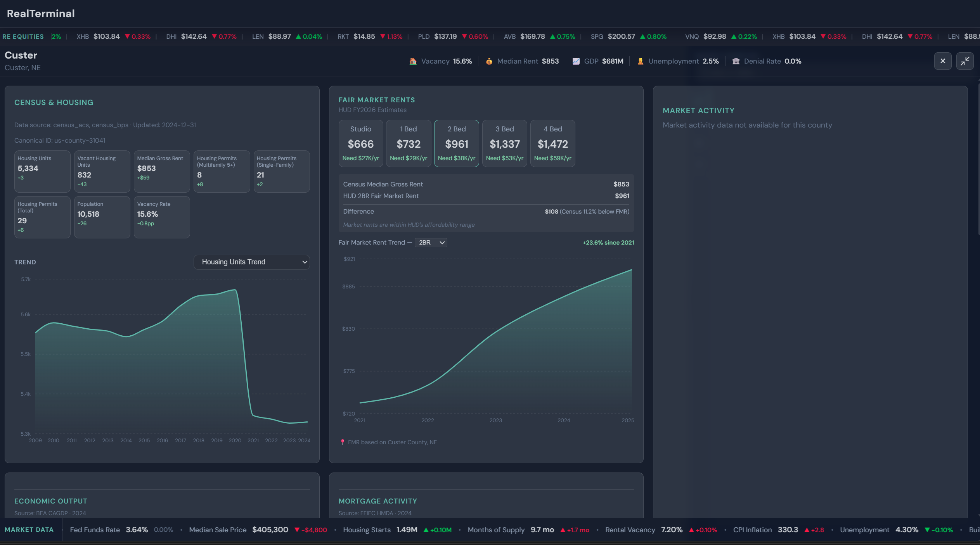Open the Housing Units Trend dropdown
The image size is (980, 545).
coord(251,262)
